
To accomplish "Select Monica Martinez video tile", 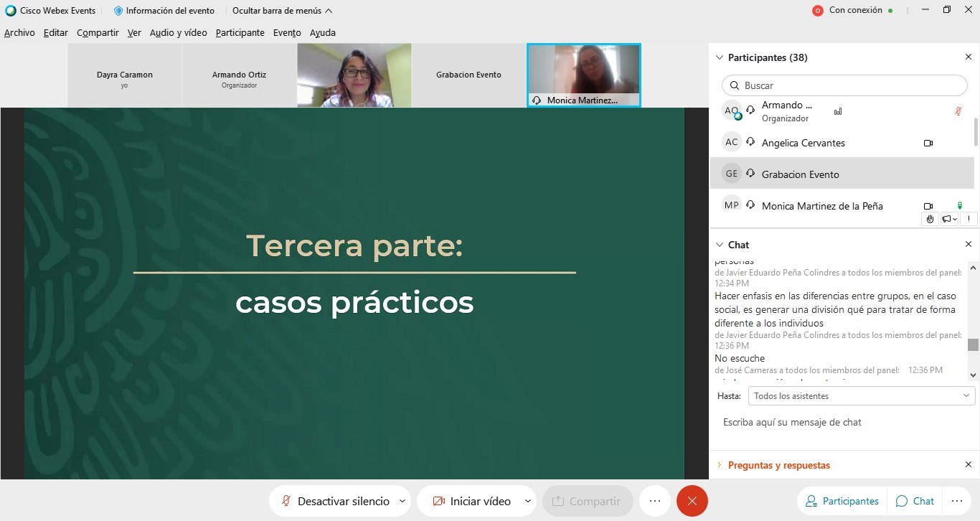I will click(x=584, y=75).
